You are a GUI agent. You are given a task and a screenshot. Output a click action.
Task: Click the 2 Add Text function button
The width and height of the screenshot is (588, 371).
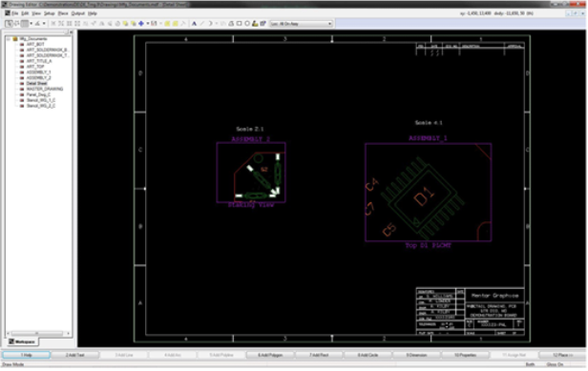pos(75,355)
